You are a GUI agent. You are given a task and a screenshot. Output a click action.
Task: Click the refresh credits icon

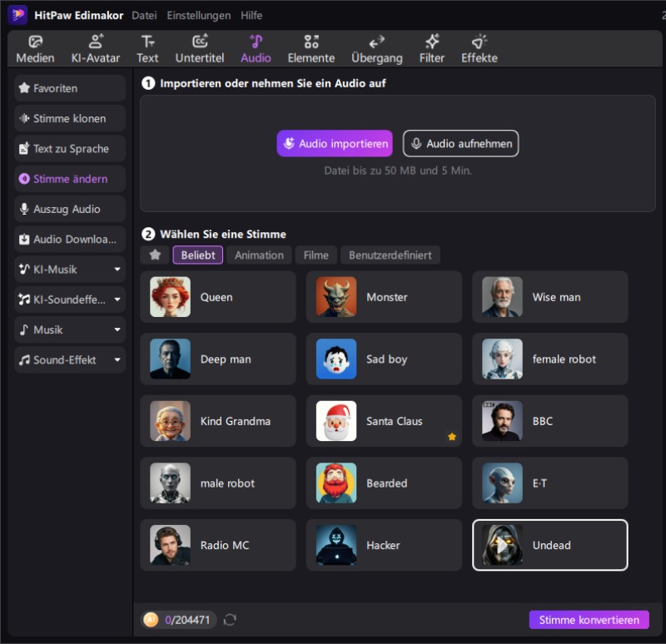tap(230, 620)
